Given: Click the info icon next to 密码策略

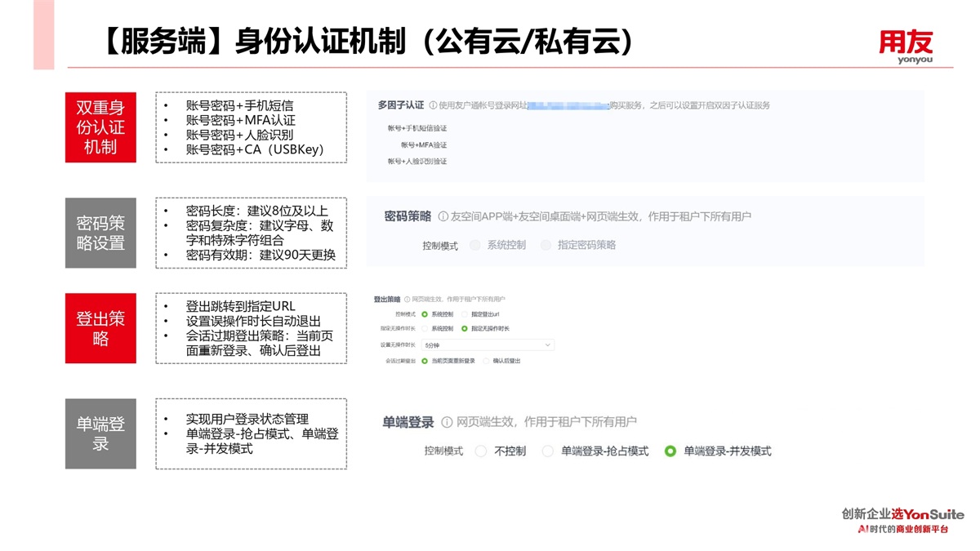Looking at the screenshot, I should coord(443,217).
